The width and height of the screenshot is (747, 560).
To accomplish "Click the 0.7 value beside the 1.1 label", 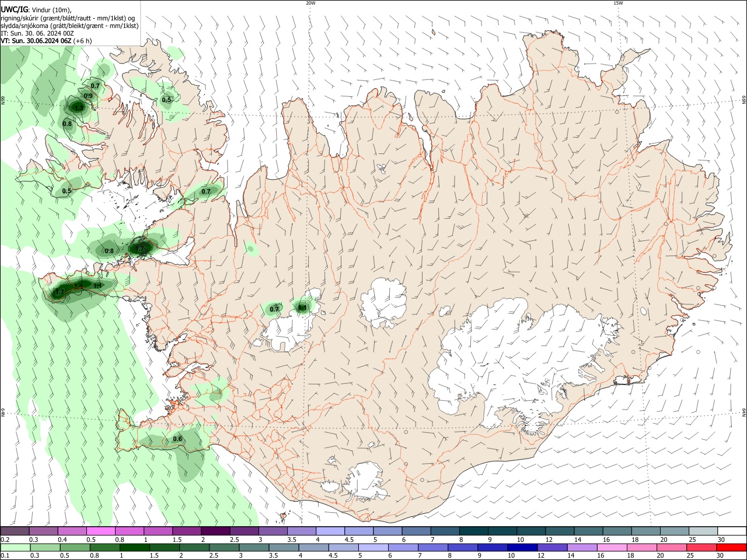I will (x=274, y=309).
